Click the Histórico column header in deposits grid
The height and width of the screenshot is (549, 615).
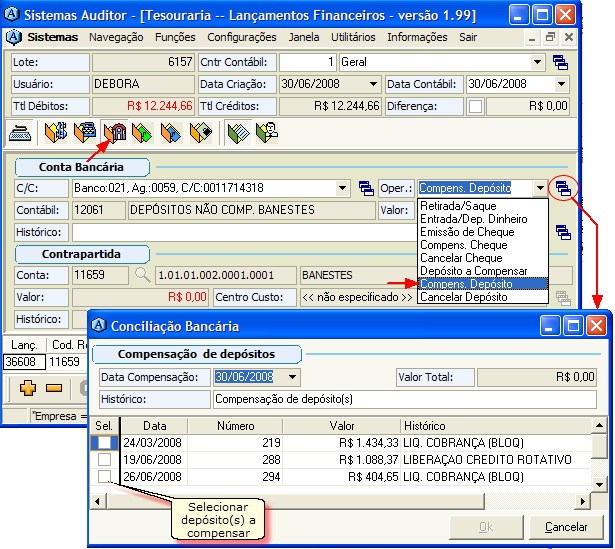(496, 426)
